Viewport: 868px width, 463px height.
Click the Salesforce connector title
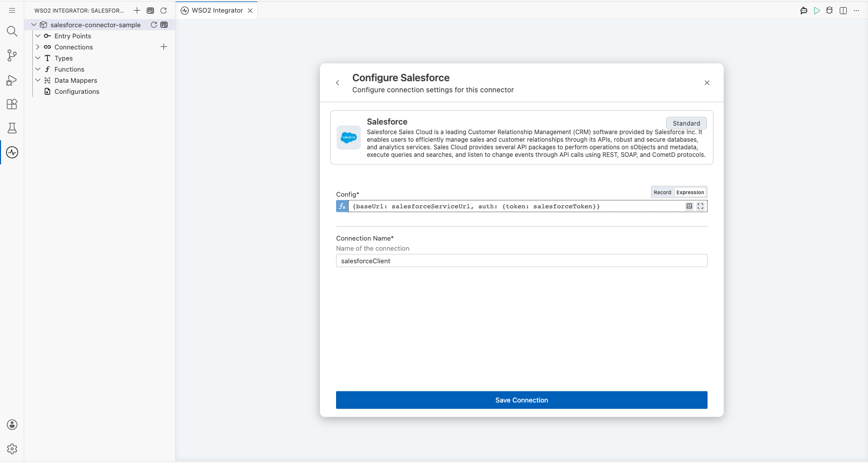(x=387, y=122)
